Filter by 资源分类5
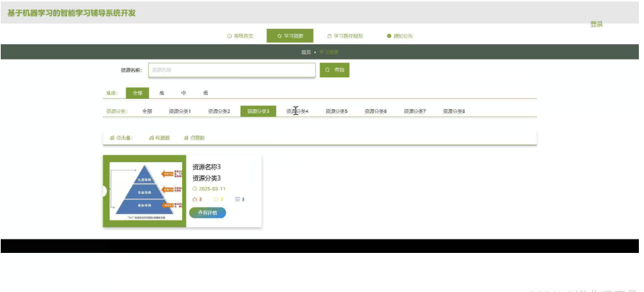Viewport: 644px width, 292px height. coord(336,111)
